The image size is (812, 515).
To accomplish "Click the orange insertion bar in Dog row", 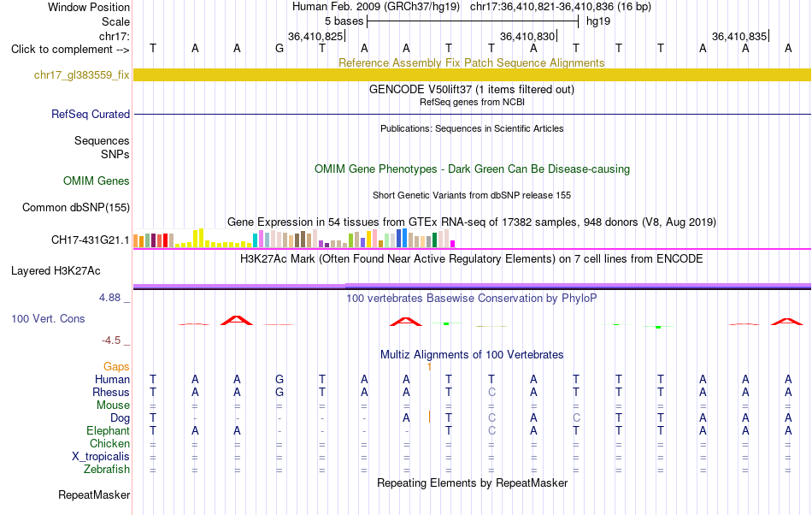I will [x=429, y=417].
